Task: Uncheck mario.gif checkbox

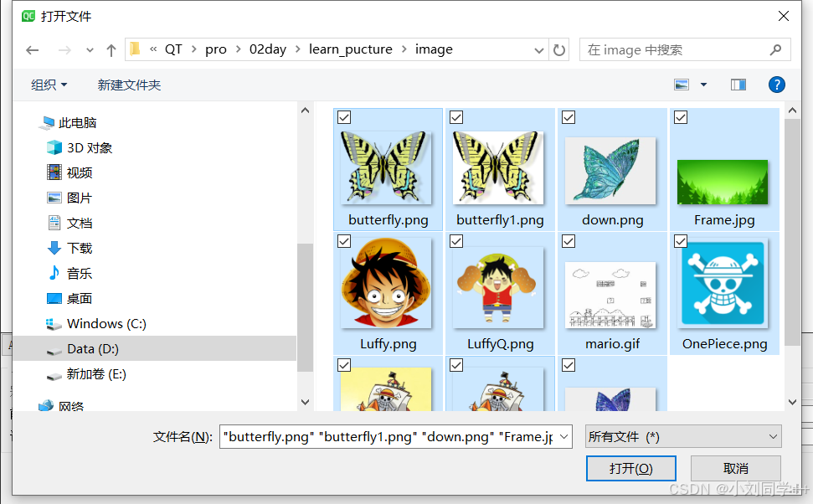Action: (569, 241)
